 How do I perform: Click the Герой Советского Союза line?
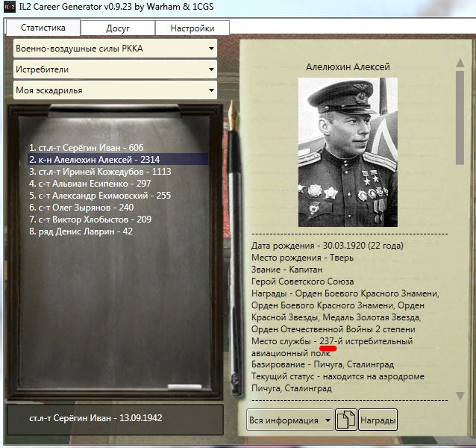click(x=302, y=281)
